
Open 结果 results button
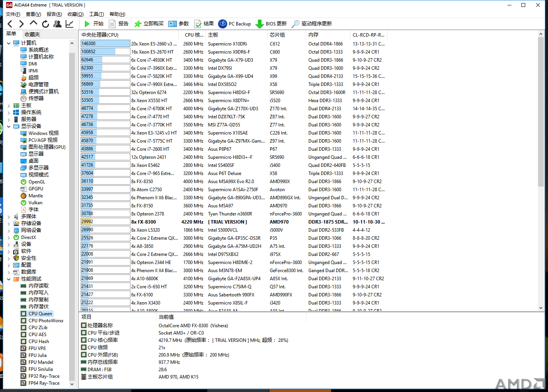click(204, 24)
